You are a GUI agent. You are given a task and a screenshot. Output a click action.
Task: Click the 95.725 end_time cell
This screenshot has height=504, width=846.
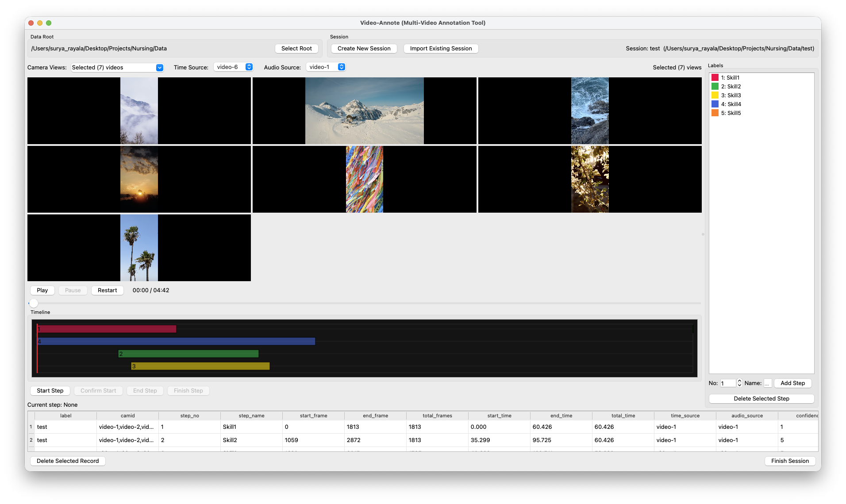(561, 440)
